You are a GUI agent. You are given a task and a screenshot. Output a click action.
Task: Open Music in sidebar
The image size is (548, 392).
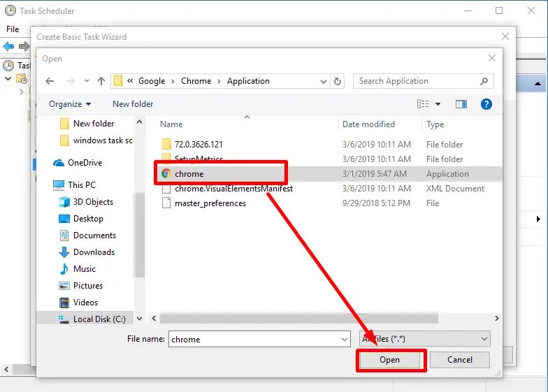tap(78, 269)
